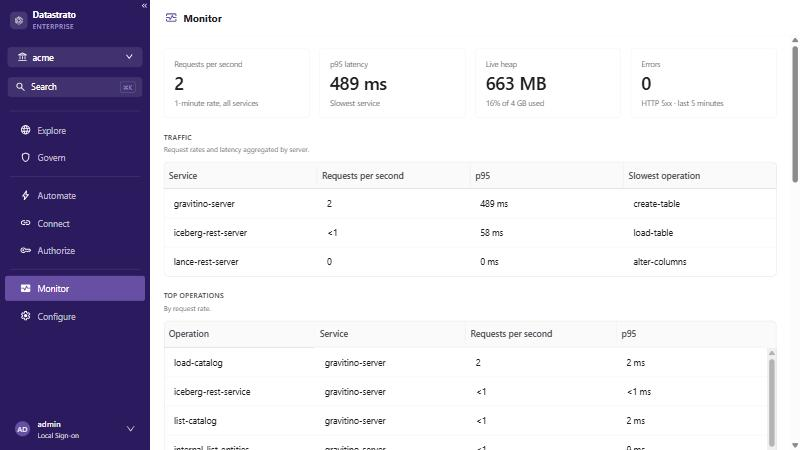
Task: Click the Connect link icon
Action: 26,223
